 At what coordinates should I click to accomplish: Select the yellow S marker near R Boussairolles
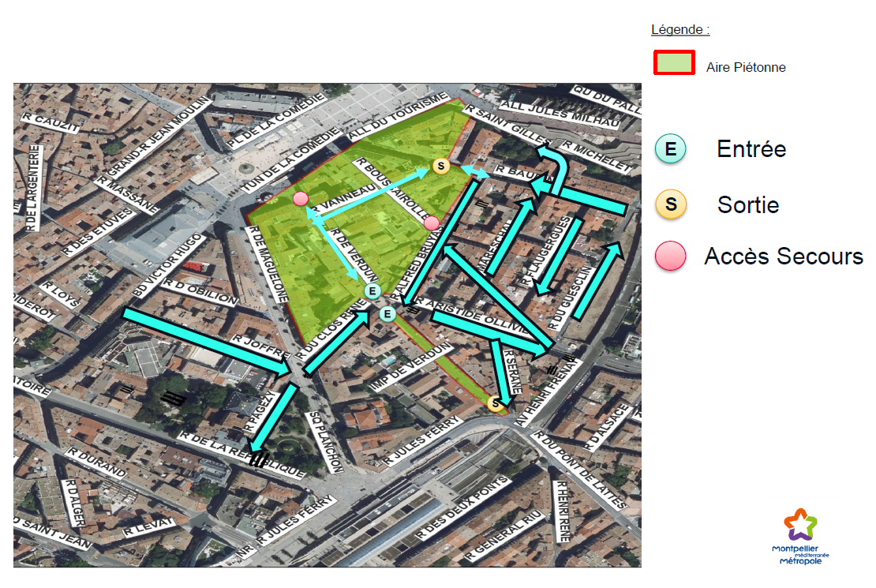[x=442, y=166]
